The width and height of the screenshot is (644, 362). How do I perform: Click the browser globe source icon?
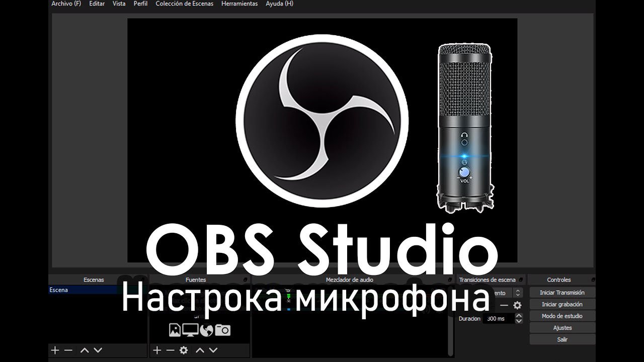(x=206, y=330)
